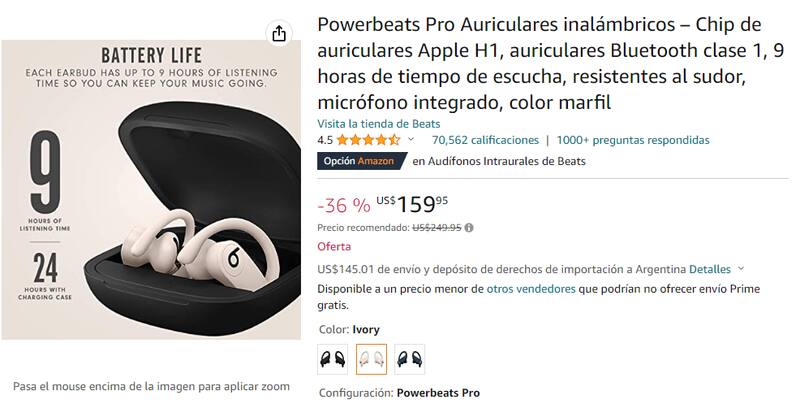This screenshot has height=404, width=800.
Task: Click the Oferta deal label
Action: point(334,246)
